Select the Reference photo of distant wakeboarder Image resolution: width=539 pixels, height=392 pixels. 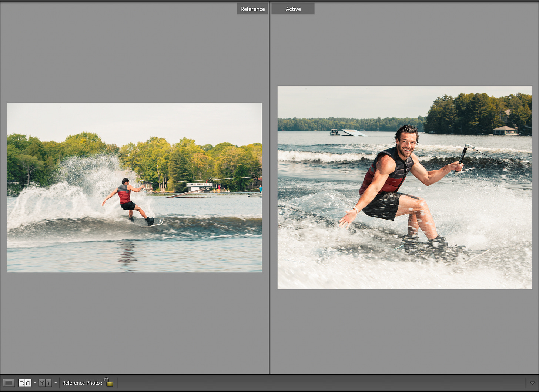(x=134, y=187)
